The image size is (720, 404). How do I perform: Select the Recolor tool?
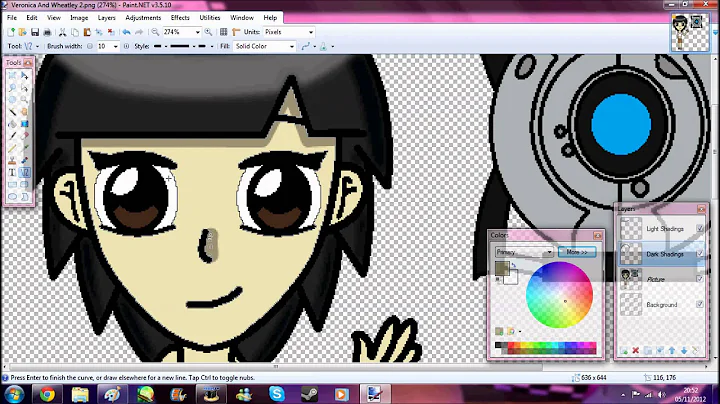[24, 160]
